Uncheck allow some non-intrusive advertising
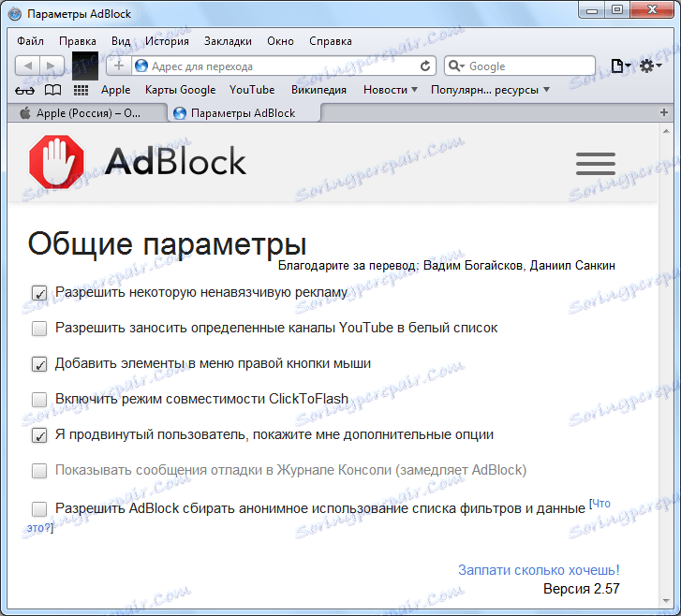 pyautogui.click(x=39, y=293)
